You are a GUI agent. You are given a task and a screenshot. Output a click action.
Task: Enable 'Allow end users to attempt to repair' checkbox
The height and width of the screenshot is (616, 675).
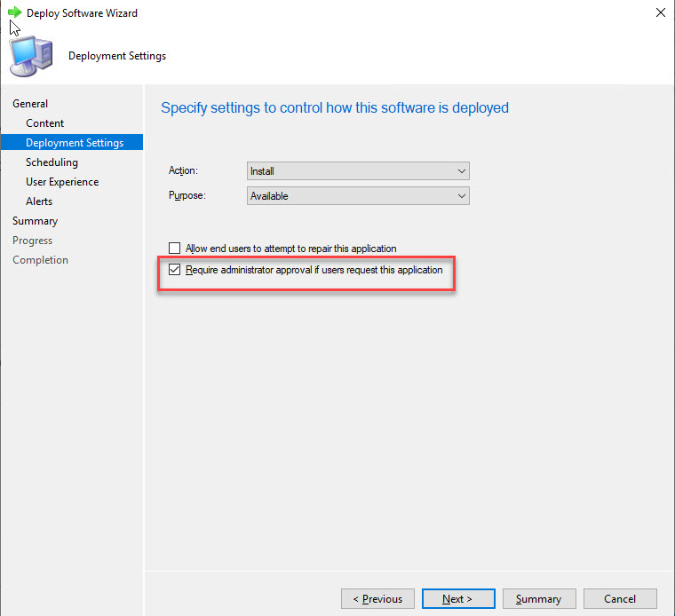(174, 249)
